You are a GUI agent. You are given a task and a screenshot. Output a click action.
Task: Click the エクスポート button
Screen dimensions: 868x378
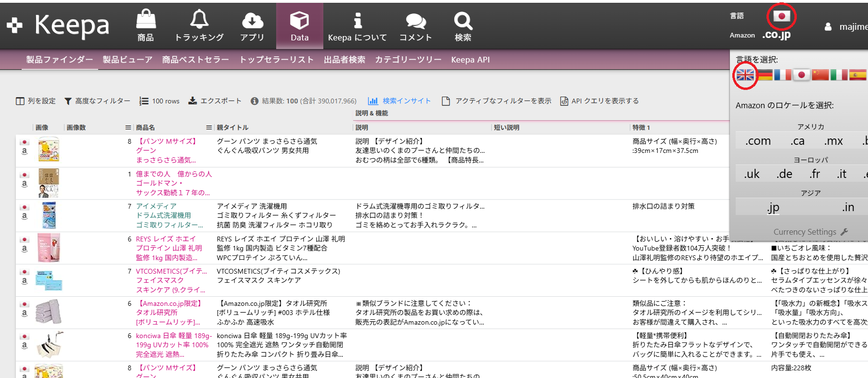coord(215,101)
